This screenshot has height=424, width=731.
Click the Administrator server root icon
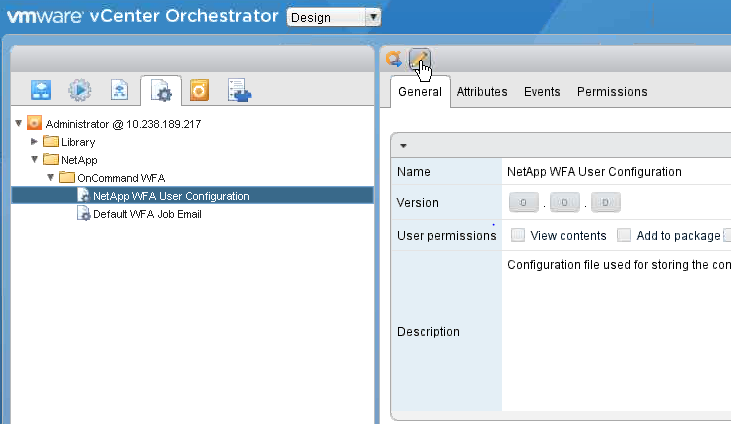pyautogui.click(x=34, y=124)
